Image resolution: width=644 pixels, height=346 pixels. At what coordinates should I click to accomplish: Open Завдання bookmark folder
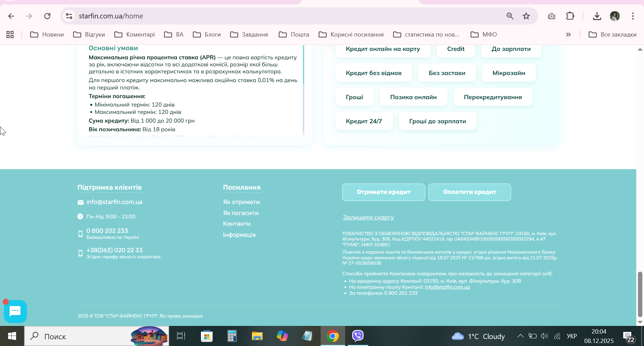click(249, 34)
